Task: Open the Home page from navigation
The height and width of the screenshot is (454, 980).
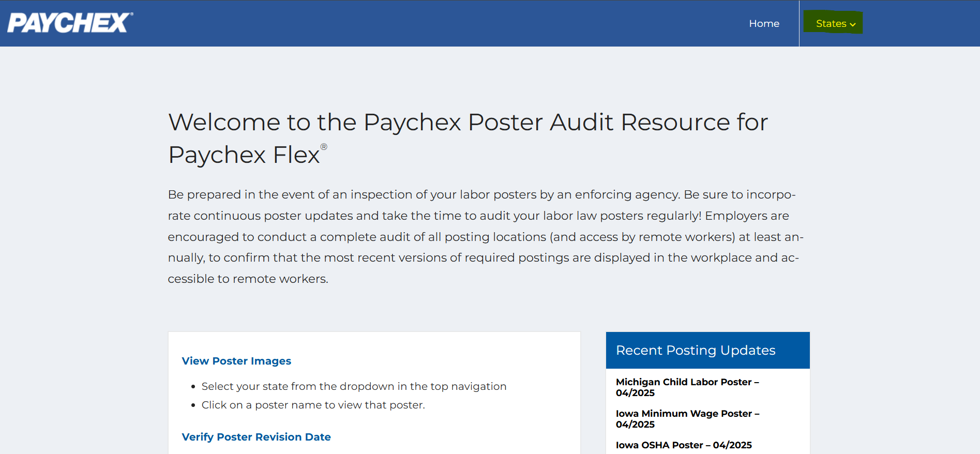Action: [764, 23]
